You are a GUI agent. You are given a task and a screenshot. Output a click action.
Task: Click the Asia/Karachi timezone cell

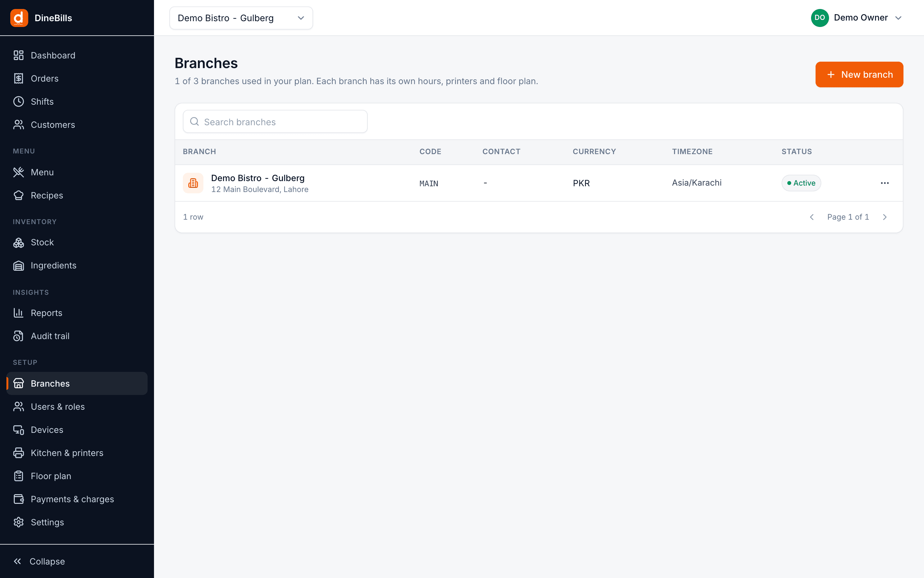[697, 183]
